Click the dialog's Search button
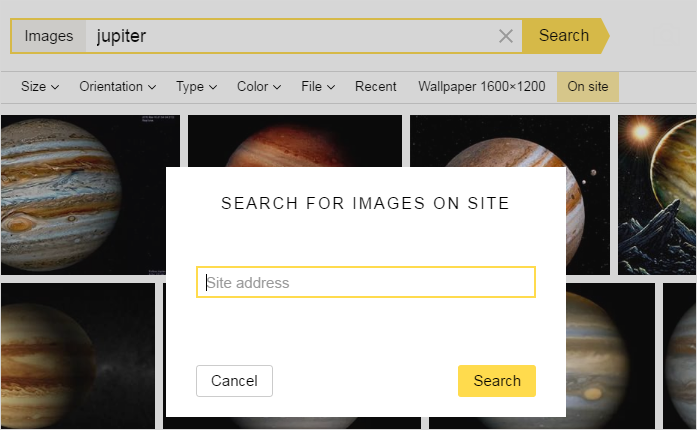The image size is (697, 430). click(497, 381)
